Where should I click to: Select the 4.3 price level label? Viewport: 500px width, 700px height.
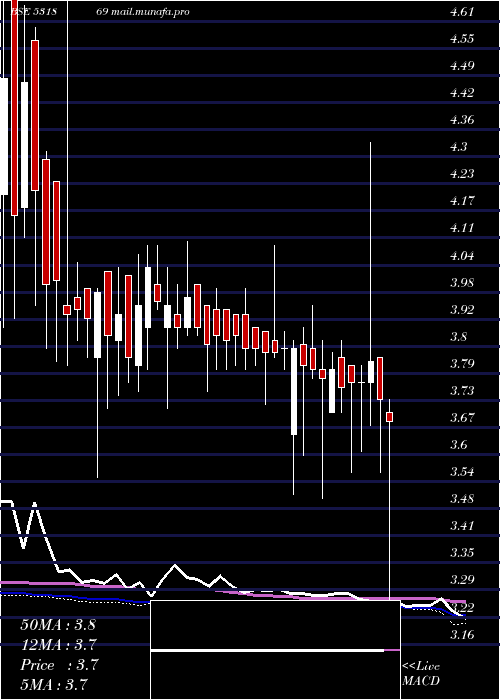458,146
